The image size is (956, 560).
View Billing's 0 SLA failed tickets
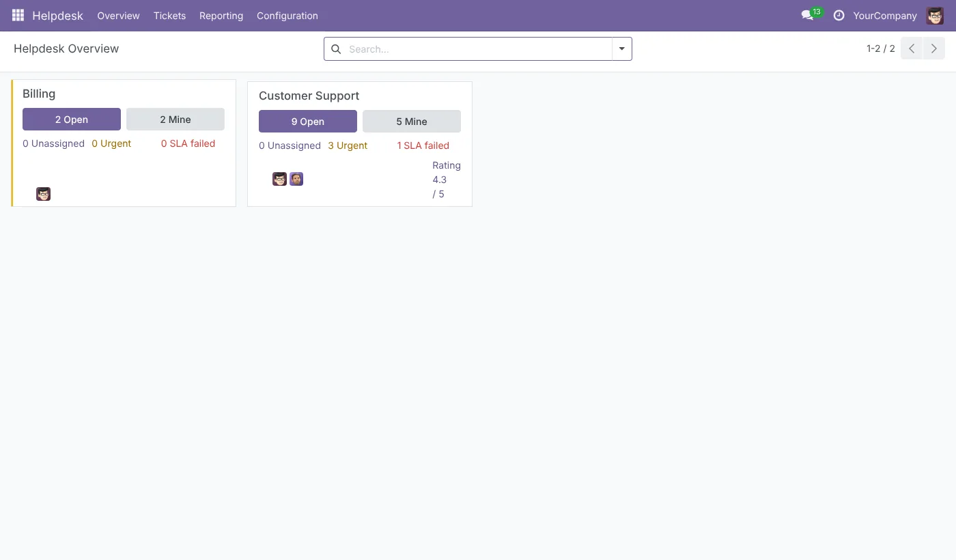(188, 143)
